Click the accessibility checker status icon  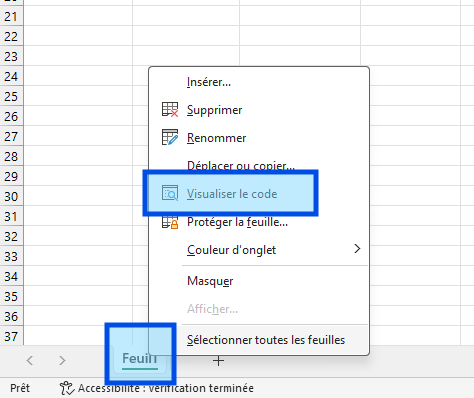(x=67, y=388)
